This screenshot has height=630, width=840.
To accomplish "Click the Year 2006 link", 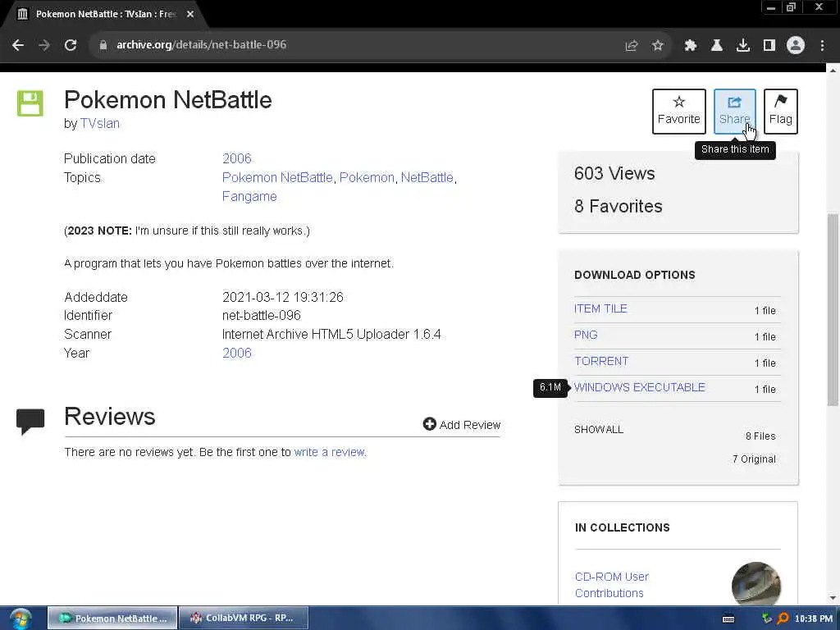I will [x=237, y=353].
